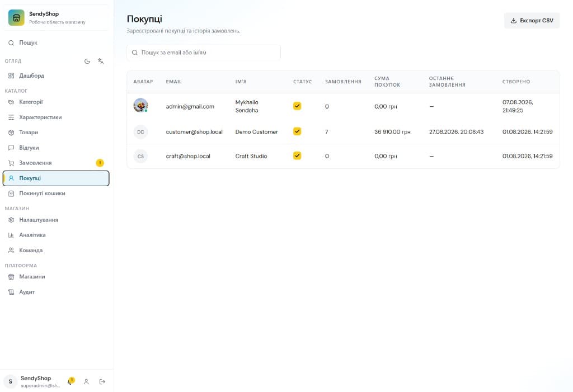This screenshot has width=573, height=392.
Task: Toggle status checkbox for admin@gmail.com
Action: [297, 106]
